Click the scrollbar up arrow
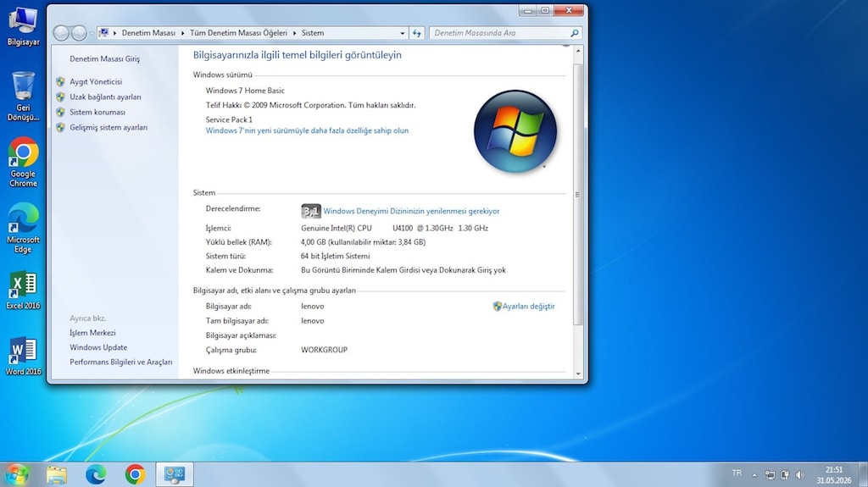Screen dimensions: 868x487 (578, 51)
